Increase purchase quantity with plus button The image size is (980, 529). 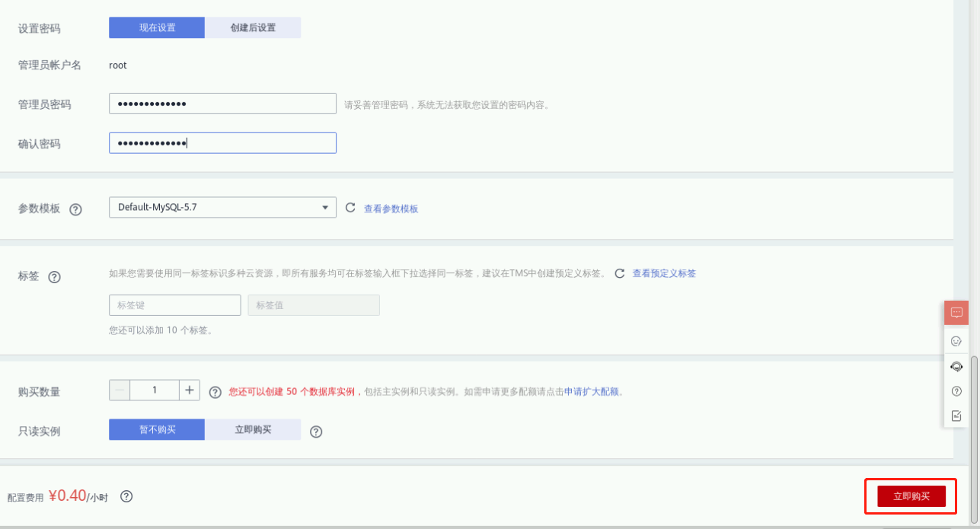(190, 390)
